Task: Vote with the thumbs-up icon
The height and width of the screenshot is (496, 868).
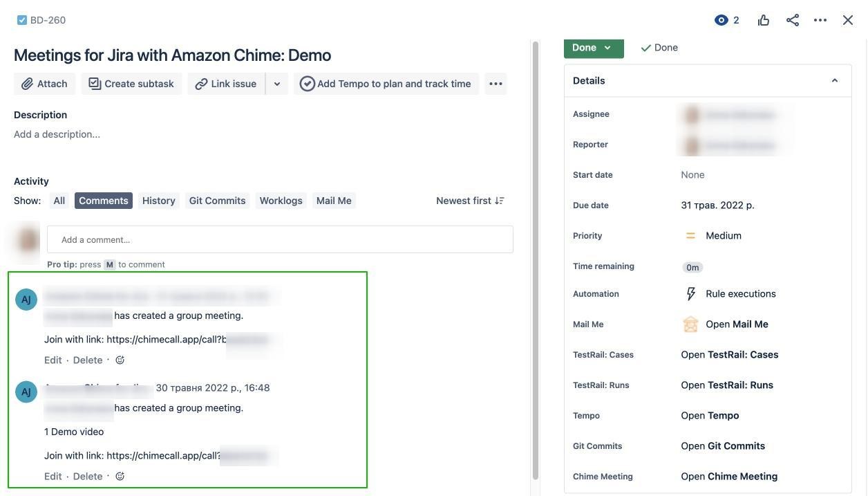Action: 764,20
